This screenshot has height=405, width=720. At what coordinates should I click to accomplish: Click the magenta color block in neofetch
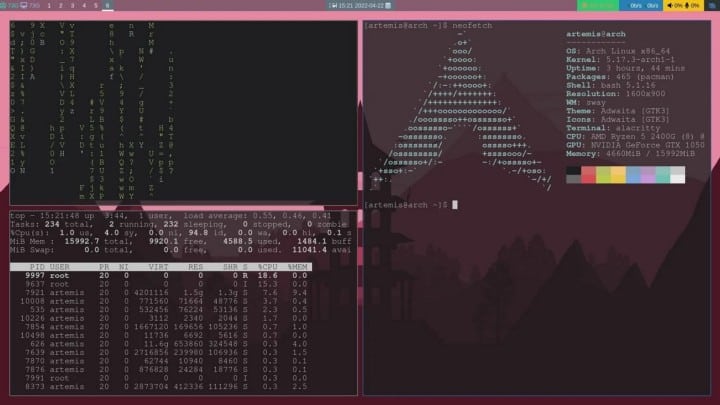pos(648,175)
